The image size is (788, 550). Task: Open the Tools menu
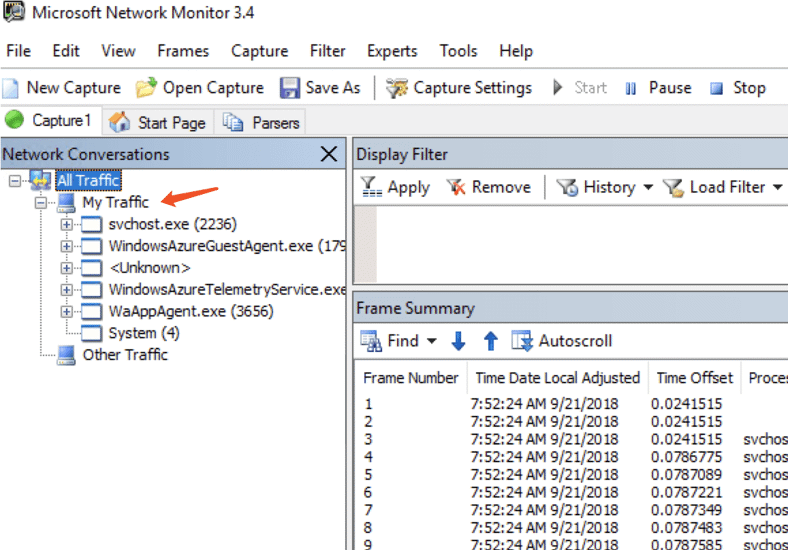click(x=458, y=51)
